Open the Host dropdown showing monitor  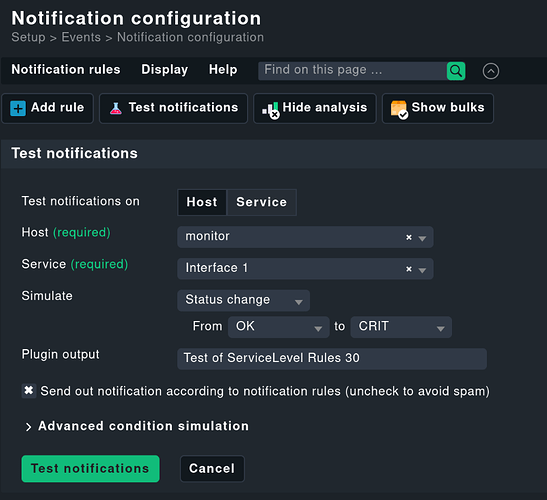[x=305, y=237]
